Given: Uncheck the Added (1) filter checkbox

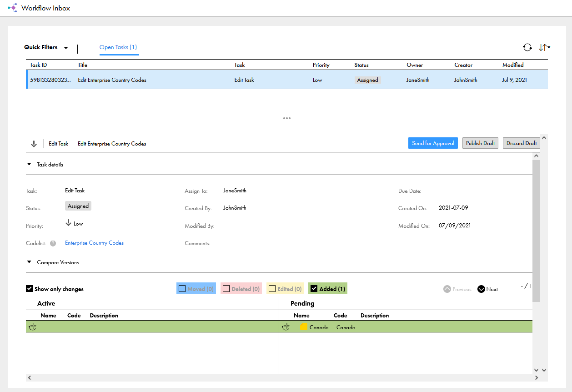Looking at the screenshot, I should click(314, 288).
